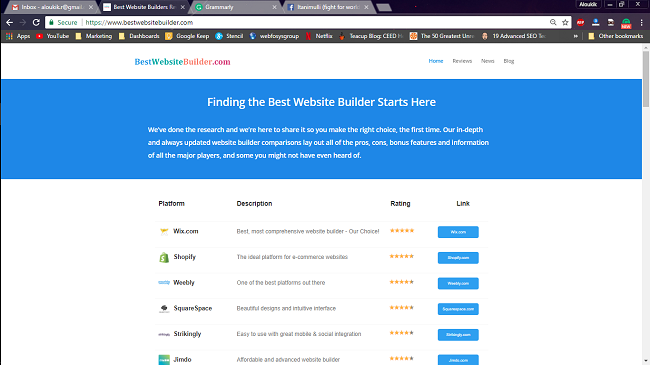650x365 pixels.
Task: Click the Wix.com platform name
Action: (x=186, y=231)
